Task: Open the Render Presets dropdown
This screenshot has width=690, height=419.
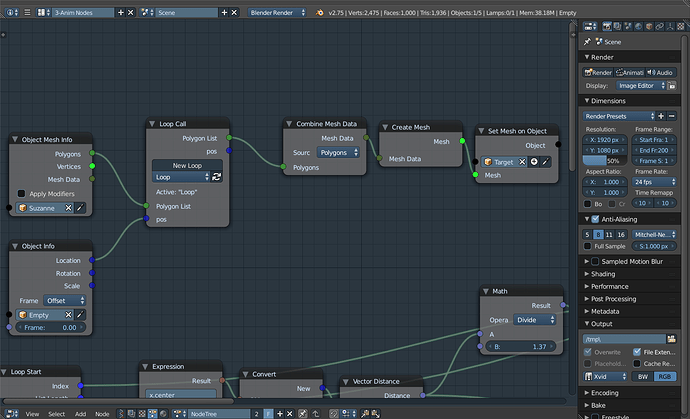Action: (x=619, y=116)
